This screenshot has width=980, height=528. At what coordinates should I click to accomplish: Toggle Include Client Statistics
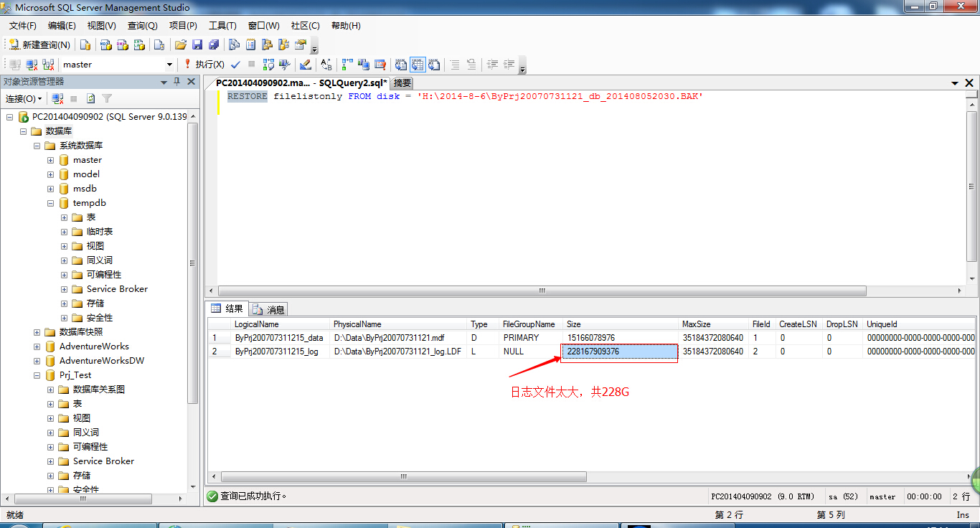pos(363,65)
